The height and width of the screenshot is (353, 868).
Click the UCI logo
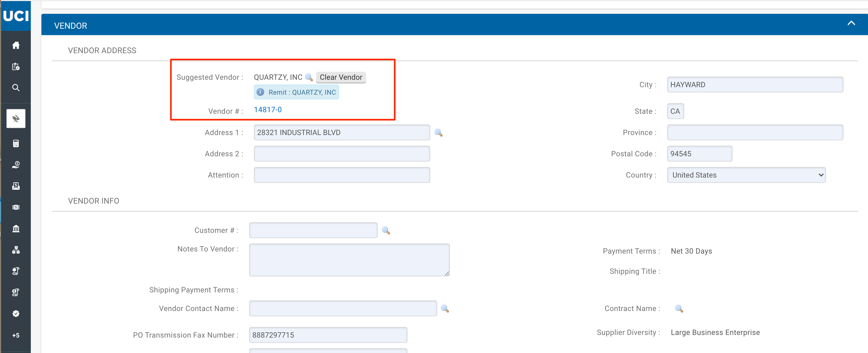click(x=16, y=16)
